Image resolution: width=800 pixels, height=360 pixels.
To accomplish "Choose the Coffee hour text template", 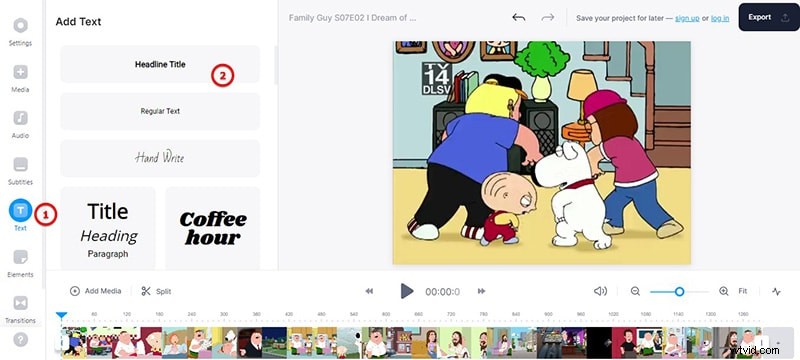I will (213, 228).
